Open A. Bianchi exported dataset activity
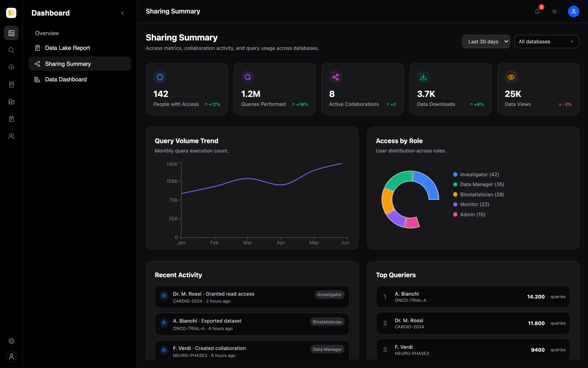 point(252,324)
